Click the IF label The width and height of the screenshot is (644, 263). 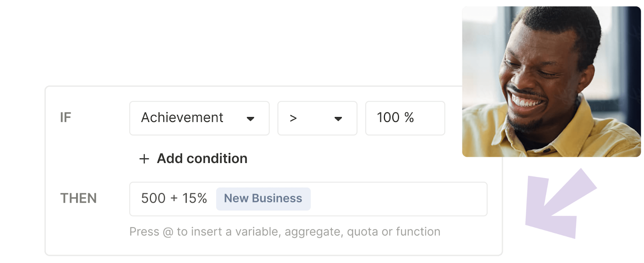pyautogui.click(x=66, y=117)
